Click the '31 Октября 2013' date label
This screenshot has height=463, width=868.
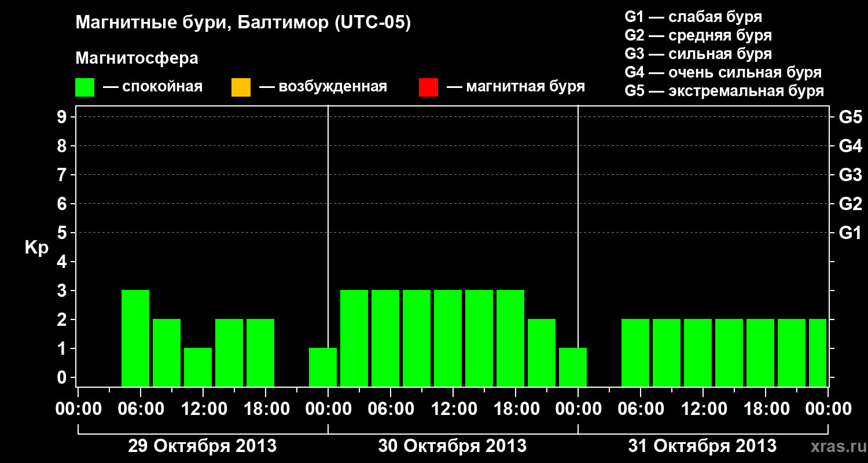tap(702, 446)
